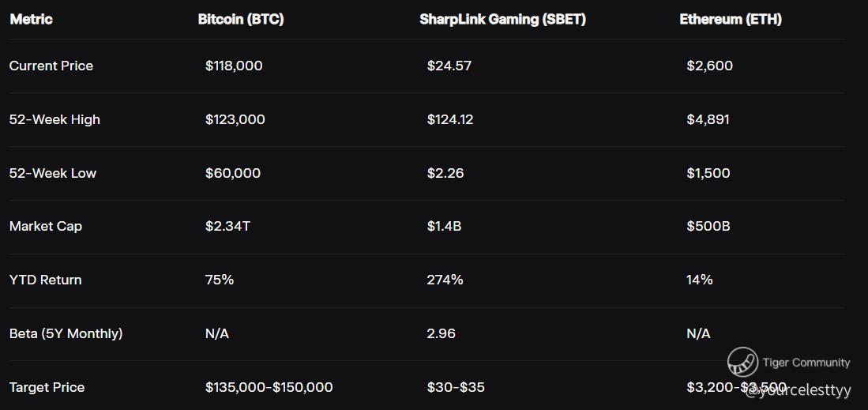Click the 2.96 beta value for SBET

pyautogui.click(x=442, y=333)
